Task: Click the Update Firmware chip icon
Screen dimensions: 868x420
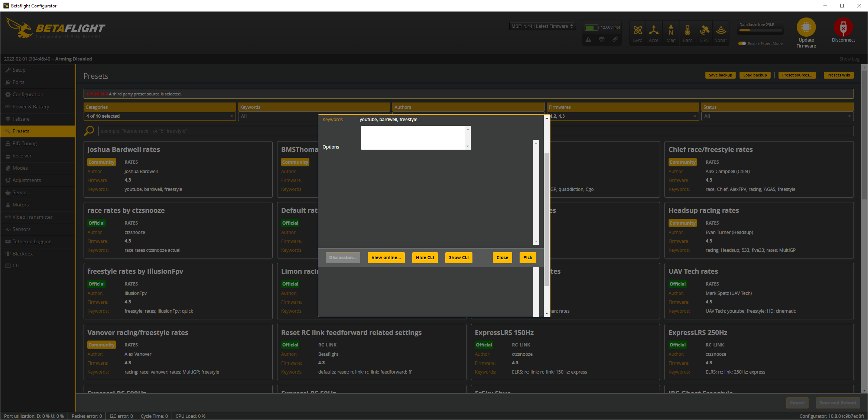Action: [x=806, y=28]
